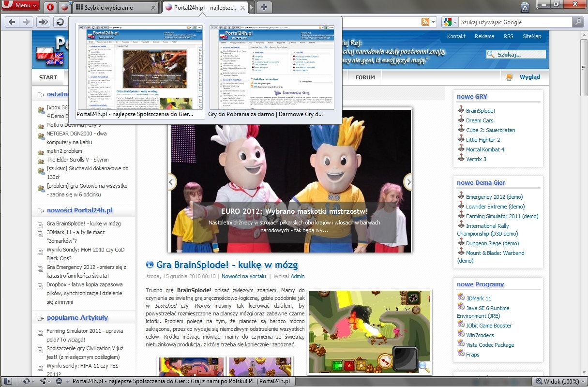Open Vista Codec Package link
The image size is (588, 387).
(490, 345)
